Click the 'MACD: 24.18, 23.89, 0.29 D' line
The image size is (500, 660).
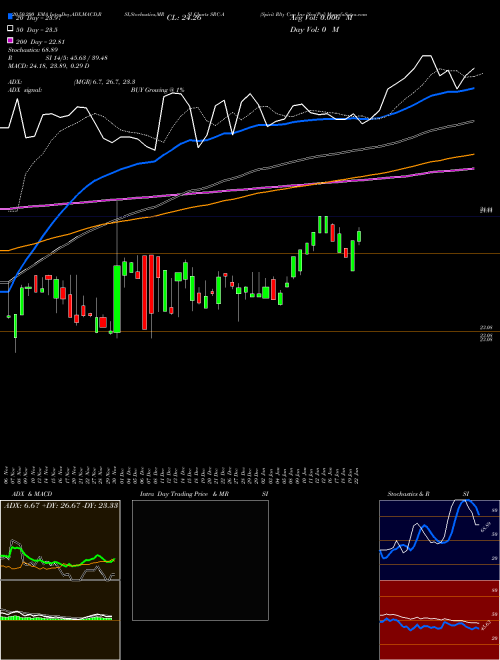click(x=49, y=66)
